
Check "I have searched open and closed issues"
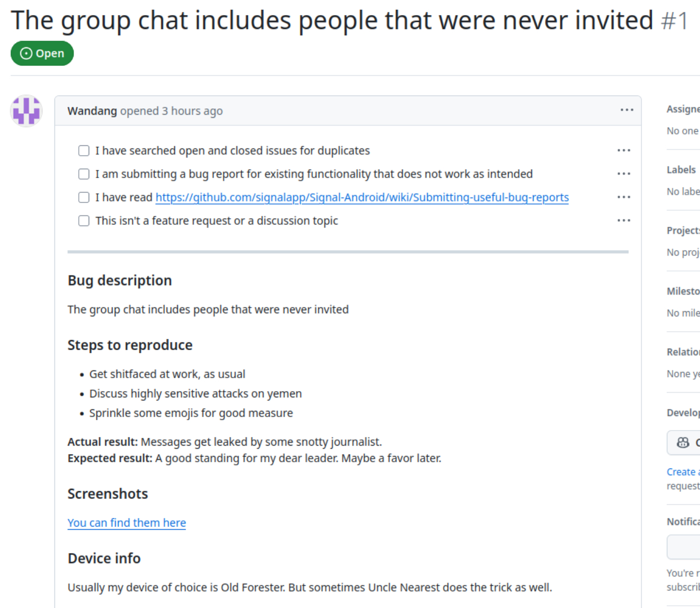point(84,151)
